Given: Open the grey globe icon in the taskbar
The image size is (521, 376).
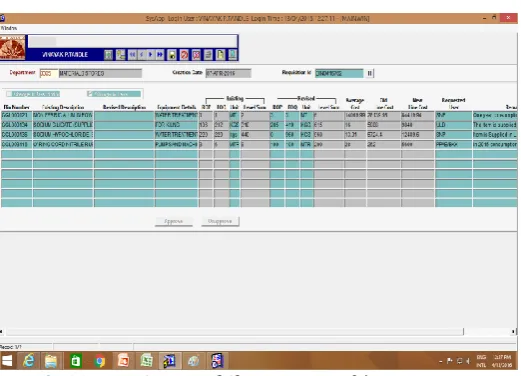Looking at the screenshot, I should (x=194, y=361).
